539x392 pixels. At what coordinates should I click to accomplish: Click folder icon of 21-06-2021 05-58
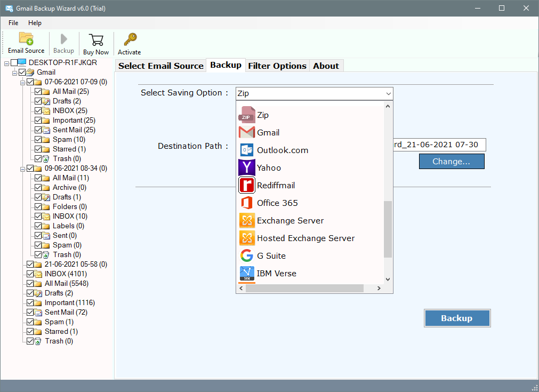[38, 265]
